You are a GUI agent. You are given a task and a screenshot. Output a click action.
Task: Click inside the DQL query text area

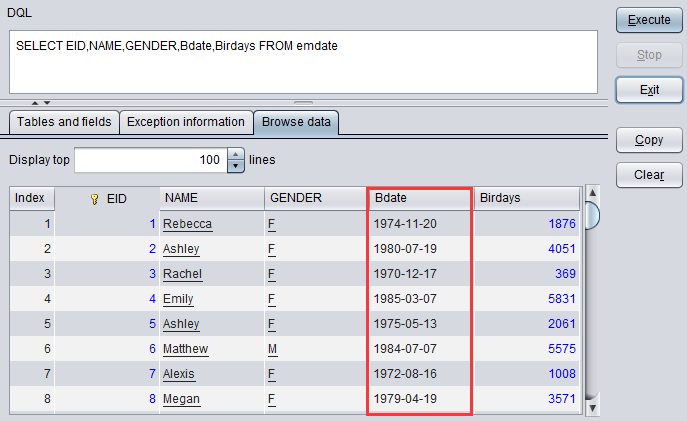pyautogui.click(x=300, y=65)
